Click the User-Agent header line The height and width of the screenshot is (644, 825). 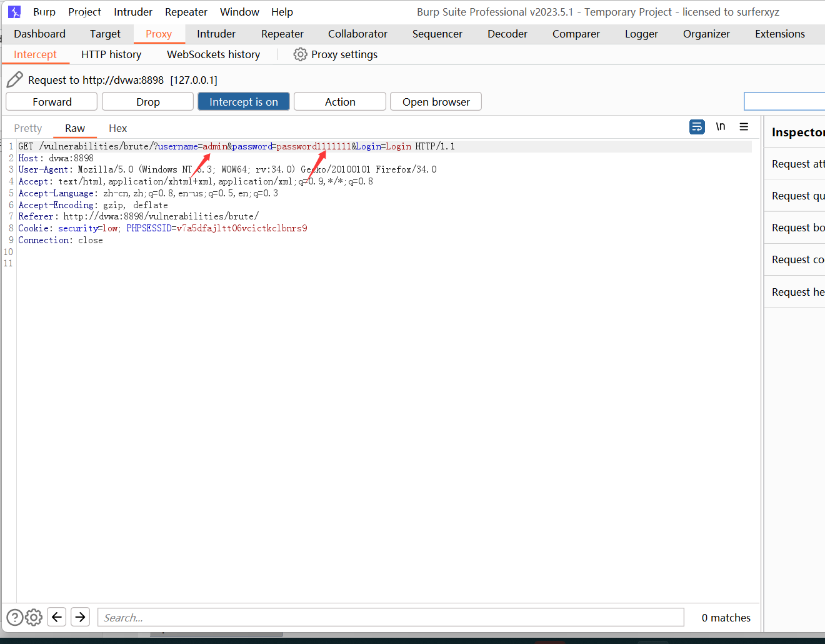pyautogui.click(x=227, y=169)
